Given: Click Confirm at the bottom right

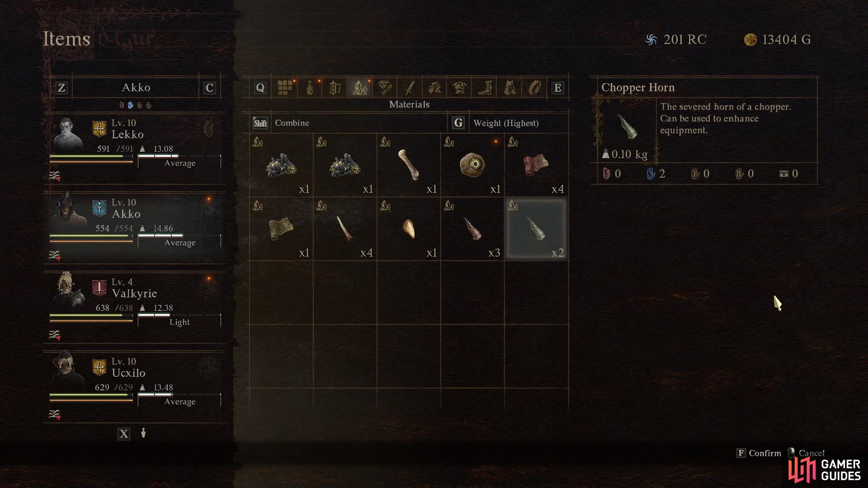Looking at the screenshot, I should [759, 453].
